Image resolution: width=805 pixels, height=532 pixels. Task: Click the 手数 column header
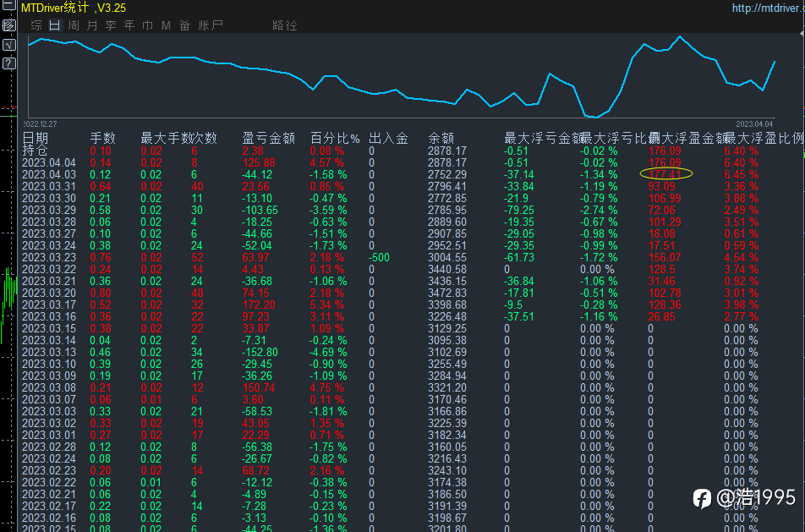(x=102, y=138)
